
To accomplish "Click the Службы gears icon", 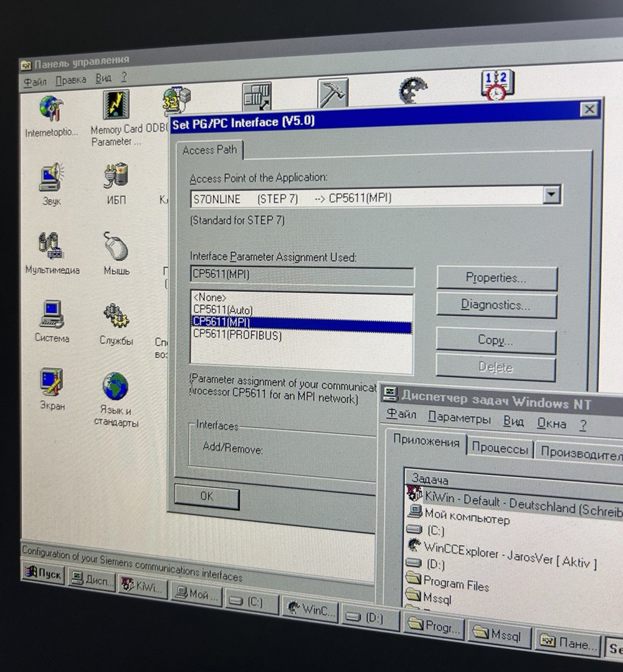I will [x=116, y=316].
